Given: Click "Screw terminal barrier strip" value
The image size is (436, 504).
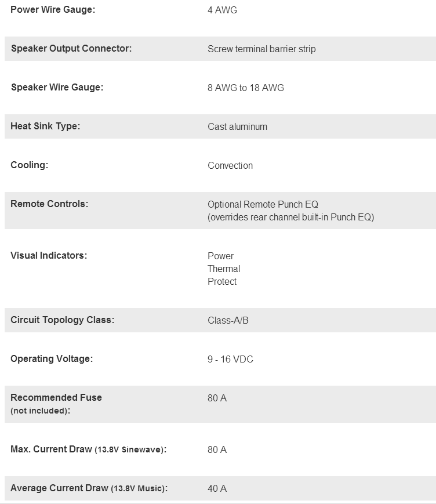Looking at the screenshot, I should click(x=261, y=49).
